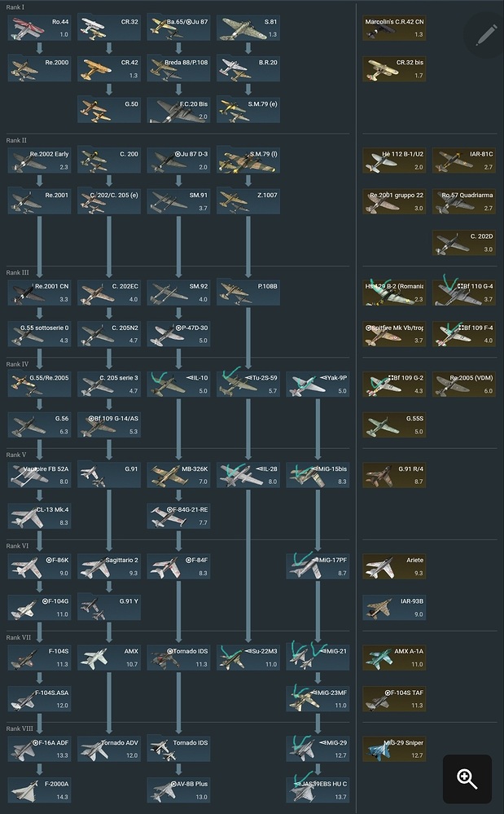Select the Su-22M3 aircraft

click(248, 658)
